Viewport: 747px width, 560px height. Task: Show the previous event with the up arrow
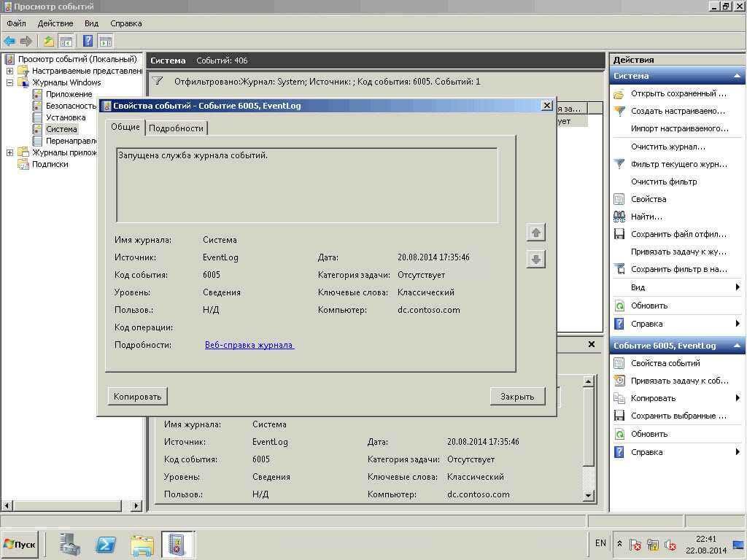click(536, 233)
